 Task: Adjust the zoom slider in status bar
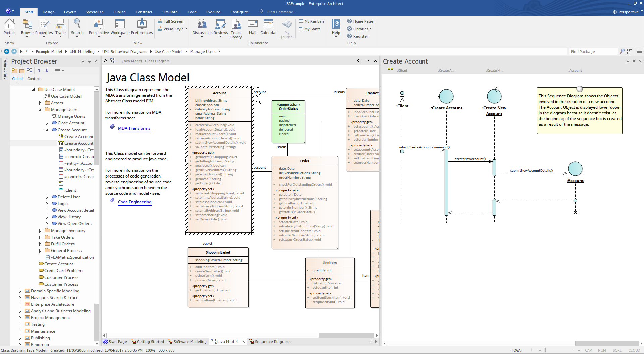coord(545,350)
